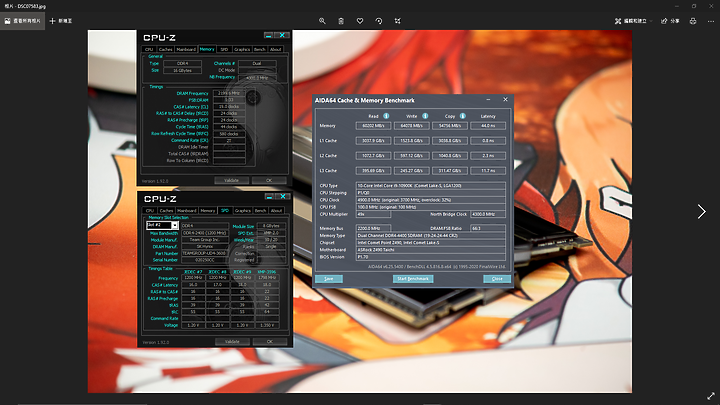Click '16 GBytes' size field in CPU-Z
Screen dimensions: 720x405
182,71
